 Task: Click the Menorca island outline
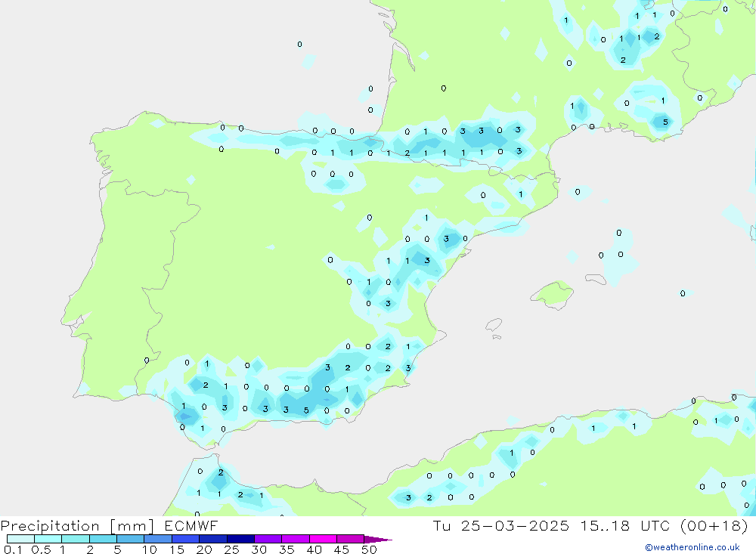(x=596, y=279)
